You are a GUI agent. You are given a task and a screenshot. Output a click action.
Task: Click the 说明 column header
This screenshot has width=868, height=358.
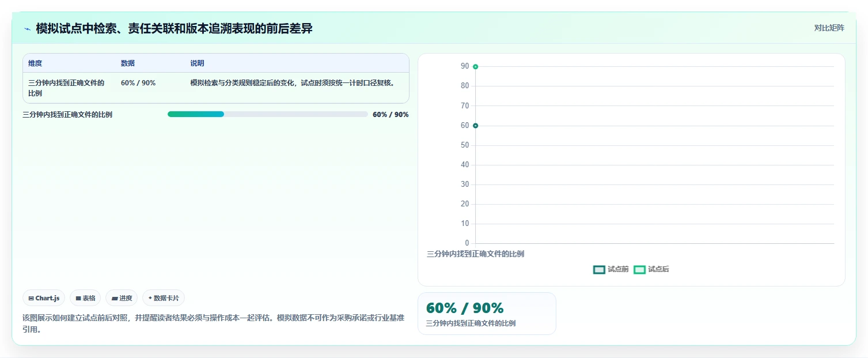point(197,63)
